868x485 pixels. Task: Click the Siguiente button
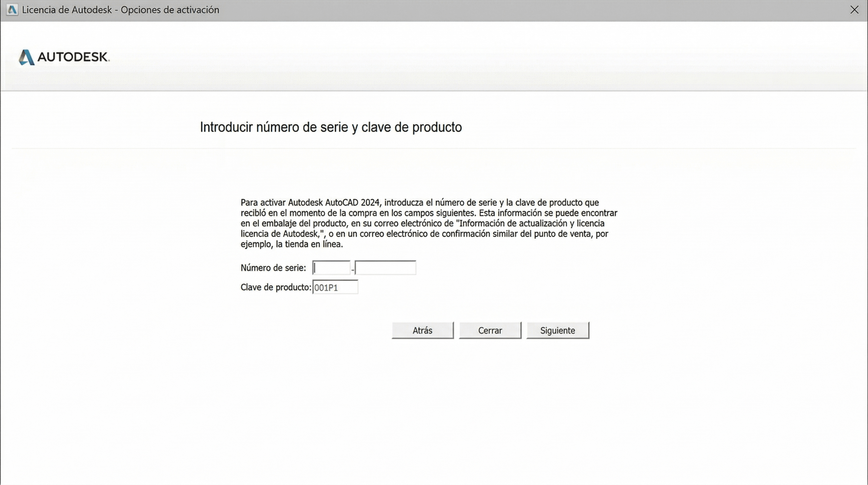pyautogui.click(x=558, y=330)
